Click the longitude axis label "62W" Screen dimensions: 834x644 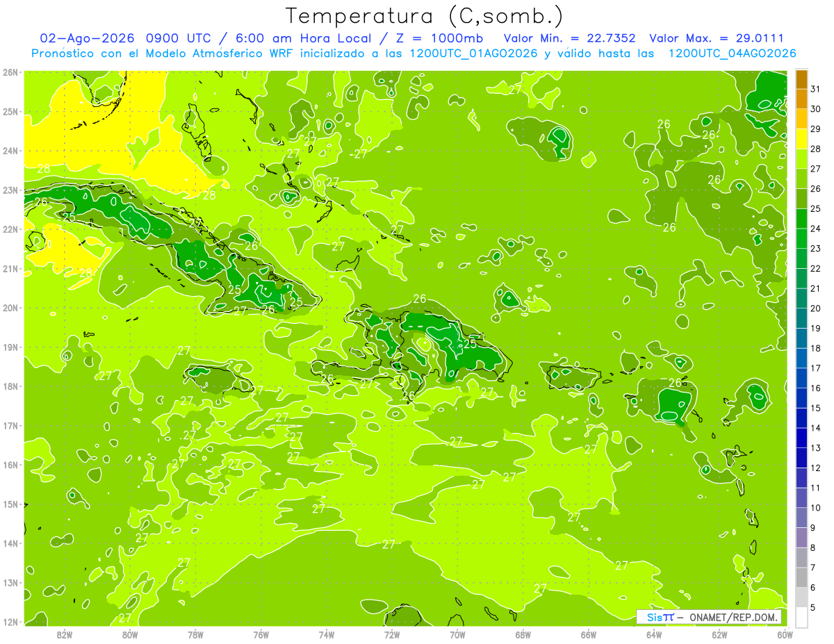(x=720, y=634)
